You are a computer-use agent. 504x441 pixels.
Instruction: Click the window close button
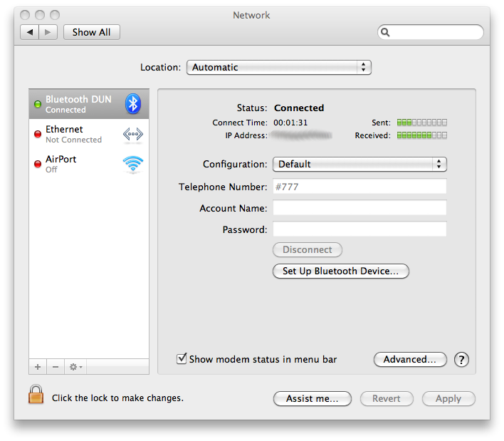pos(25,15)
